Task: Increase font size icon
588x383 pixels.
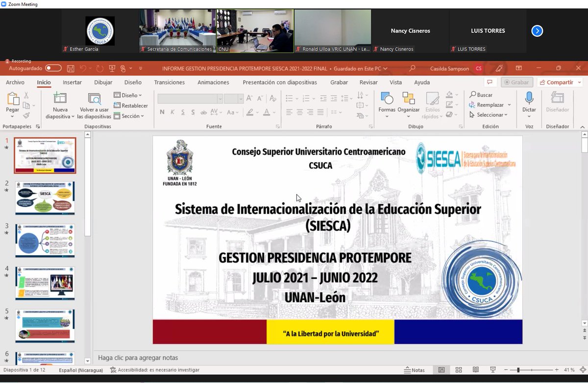Action: point(249,98)
